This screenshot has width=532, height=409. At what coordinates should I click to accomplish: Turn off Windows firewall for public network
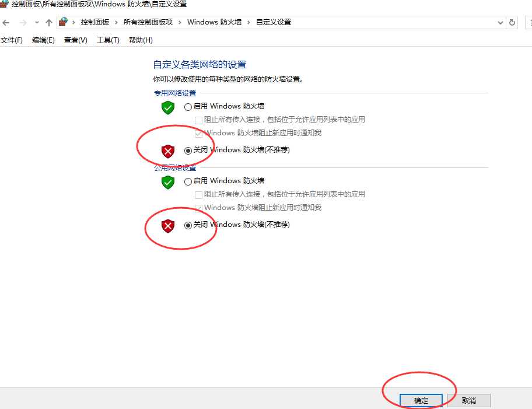(x=188, y=225)
